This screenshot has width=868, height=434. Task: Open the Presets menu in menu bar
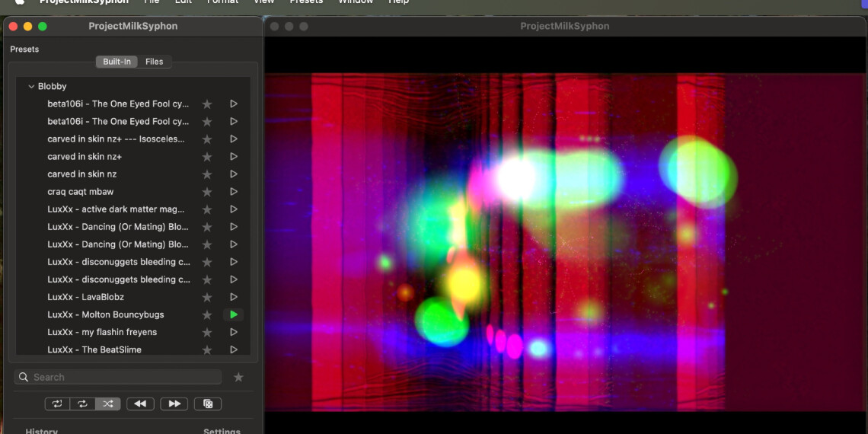(x=306, y=2)
